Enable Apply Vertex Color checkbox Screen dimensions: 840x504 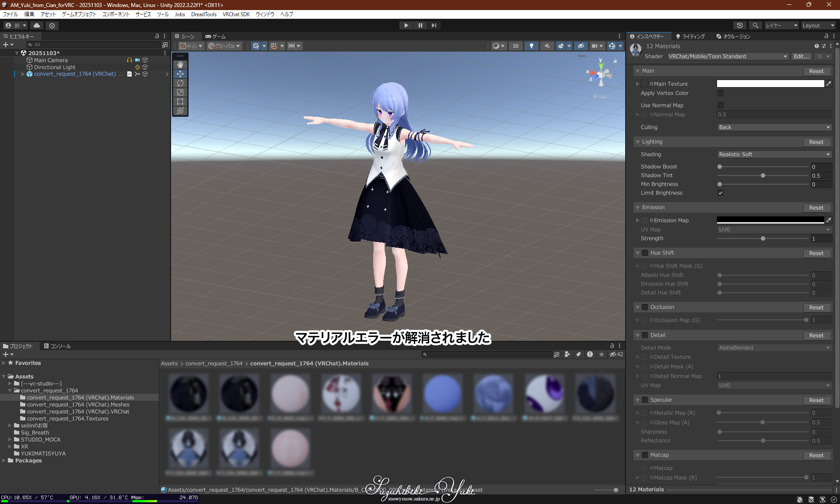pyautogui.click(x=721, y=93)
